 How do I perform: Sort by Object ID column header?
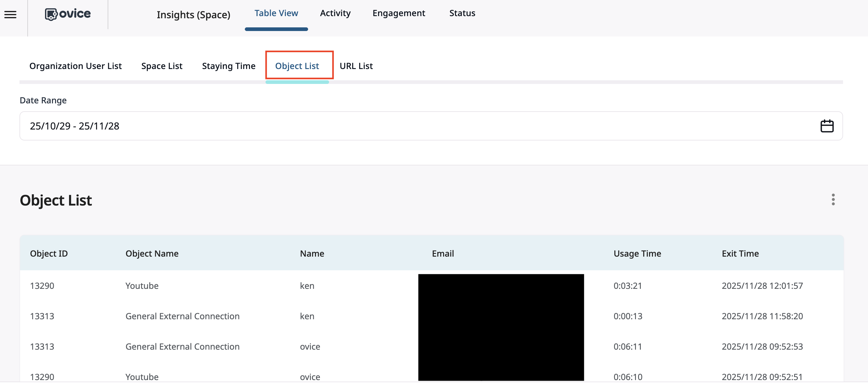[49, 254]
